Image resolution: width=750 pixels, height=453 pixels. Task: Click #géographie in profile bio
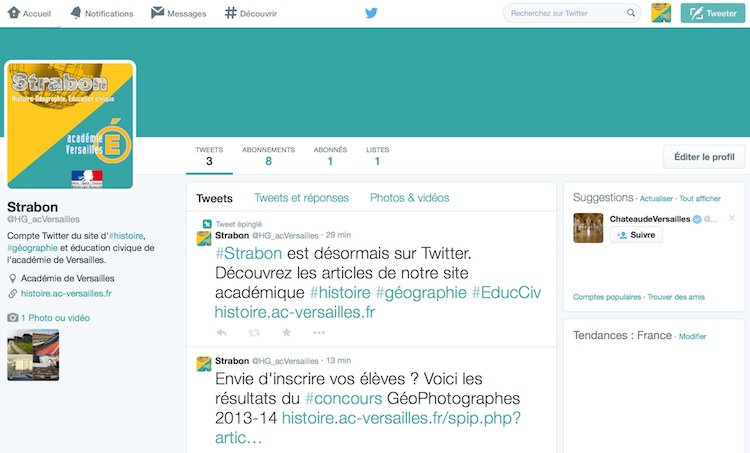33,248
